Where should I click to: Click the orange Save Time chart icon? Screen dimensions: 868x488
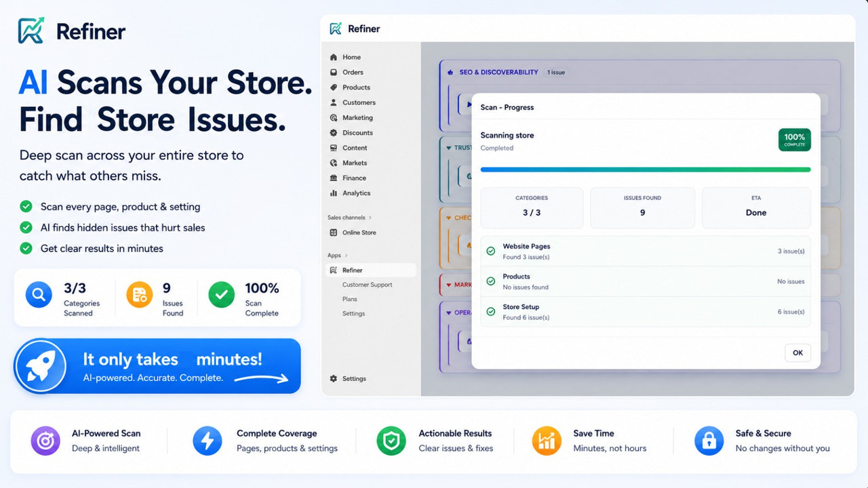click(546, 441)
